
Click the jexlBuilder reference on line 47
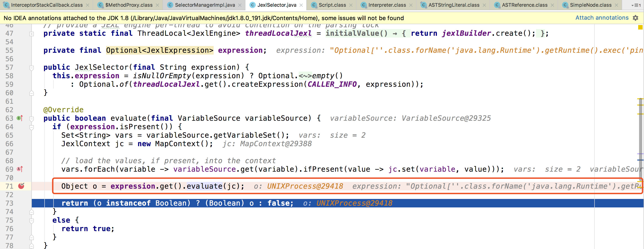[466, 33]
